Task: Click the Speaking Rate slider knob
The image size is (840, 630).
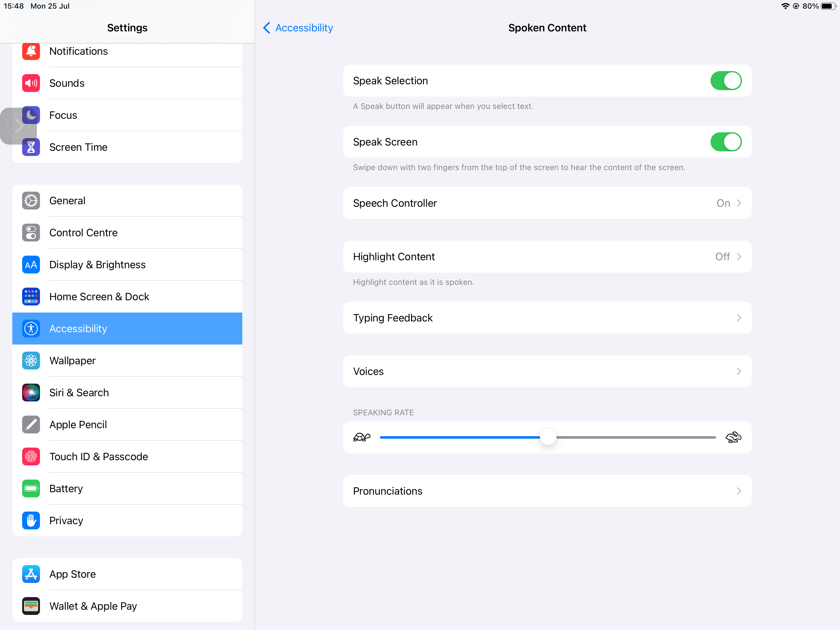Action: coord(548,437)
